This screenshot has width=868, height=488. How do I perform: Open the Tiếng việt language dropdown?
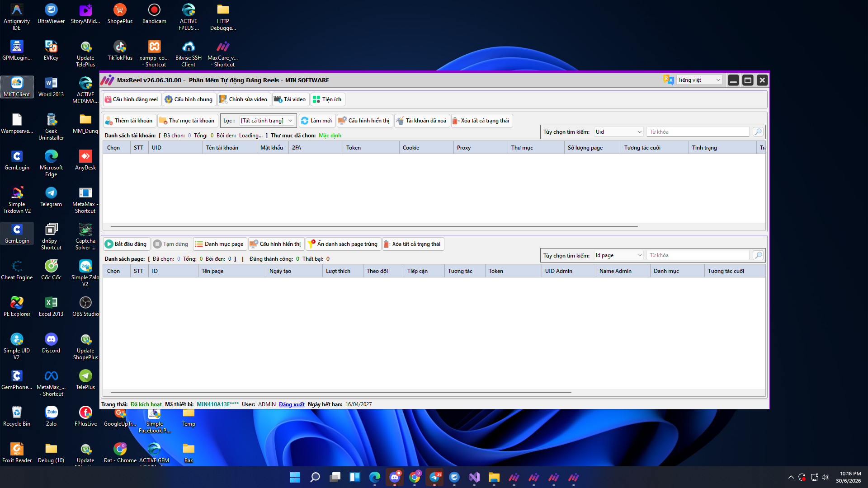[x=699, y=80]
